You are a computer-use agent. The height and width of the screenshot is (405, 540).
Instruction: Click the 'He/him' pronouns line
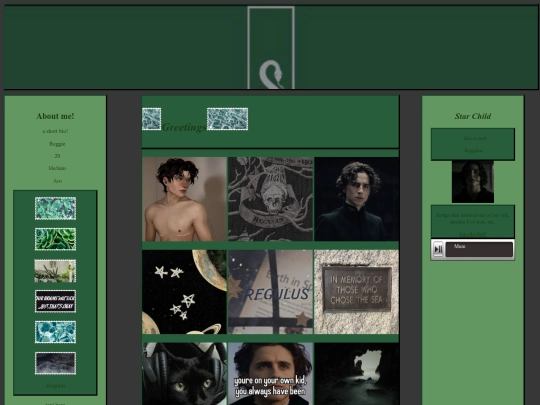click(x=57, y=168)
